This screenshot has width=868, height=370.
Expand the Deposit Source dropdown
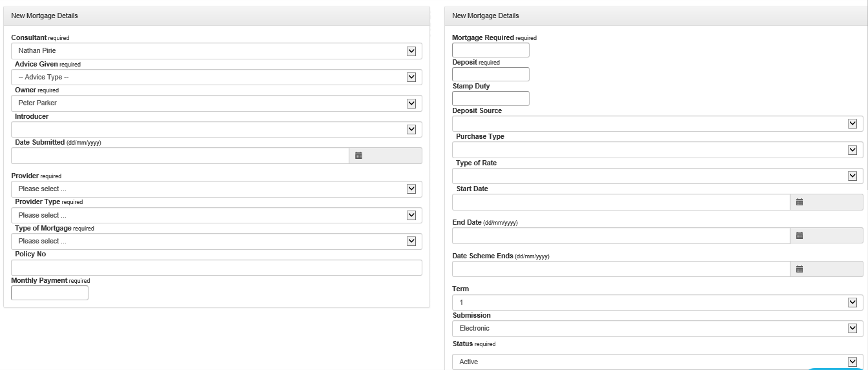point(657,124)
